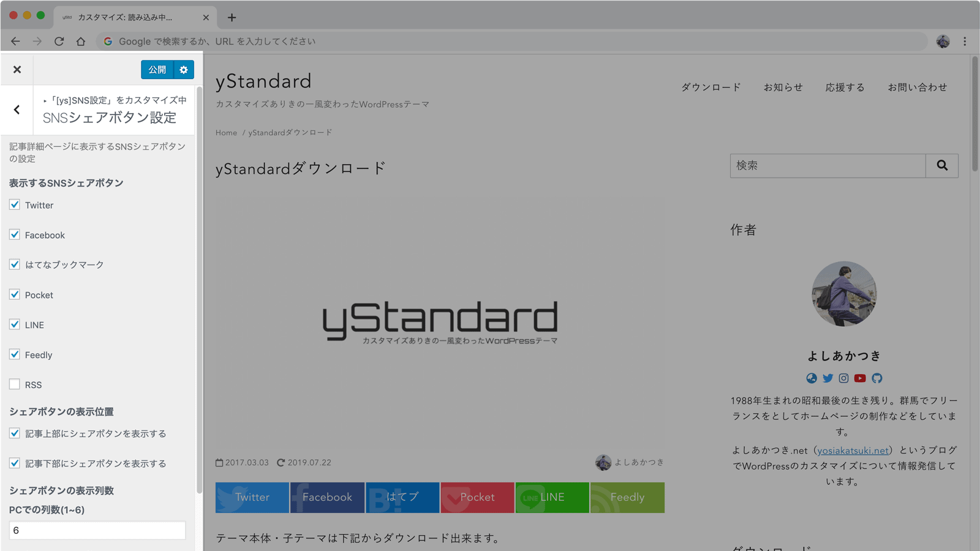Share article via Facebook button
Viewport: 980px width, 551px height.
[x=327, y=498]
